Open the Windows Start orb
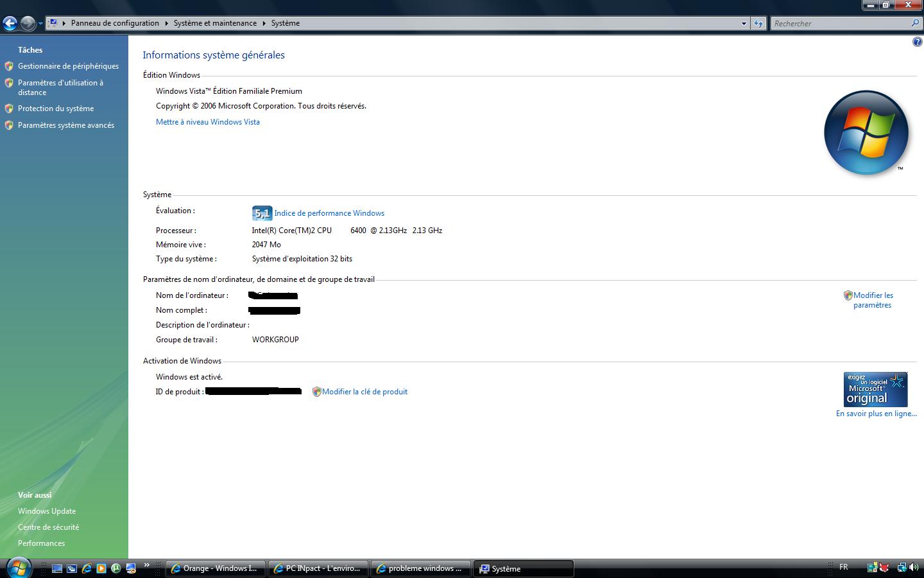The width and height of the screenshot is (924, 578). 18,568
